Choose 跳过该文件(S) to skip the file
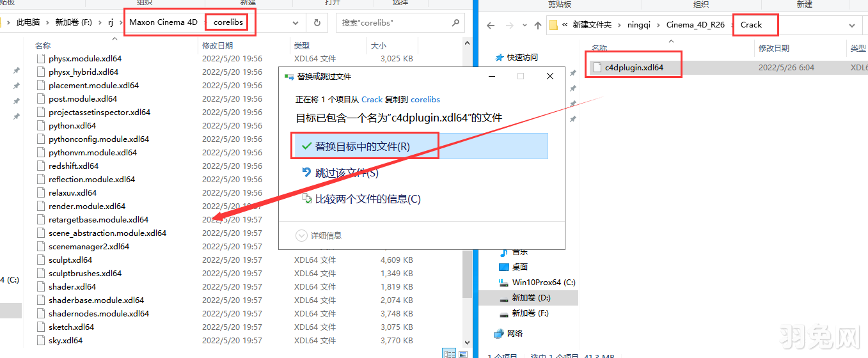The image size is (868, 358). (347, 173)
